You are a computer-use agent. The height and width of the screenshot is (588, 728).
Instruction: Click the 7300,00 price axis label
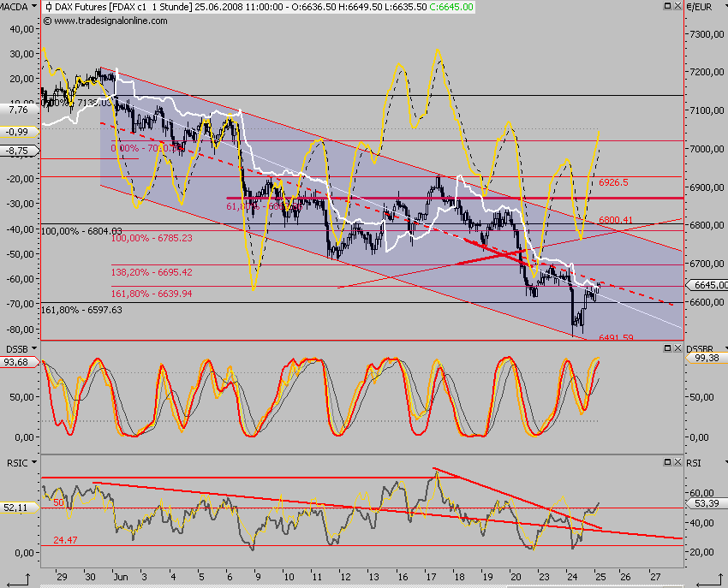pyautogui.click(x=707, y=34)
